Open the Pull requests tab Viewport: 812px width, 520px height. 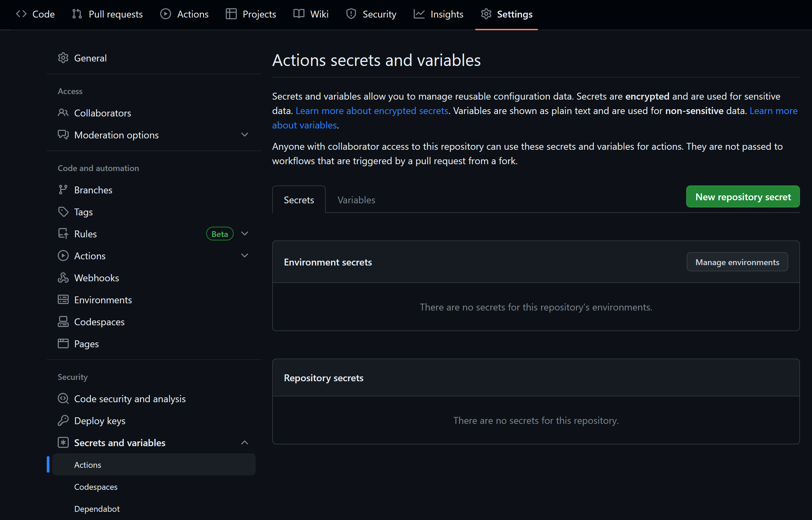[x=107, y=14]
